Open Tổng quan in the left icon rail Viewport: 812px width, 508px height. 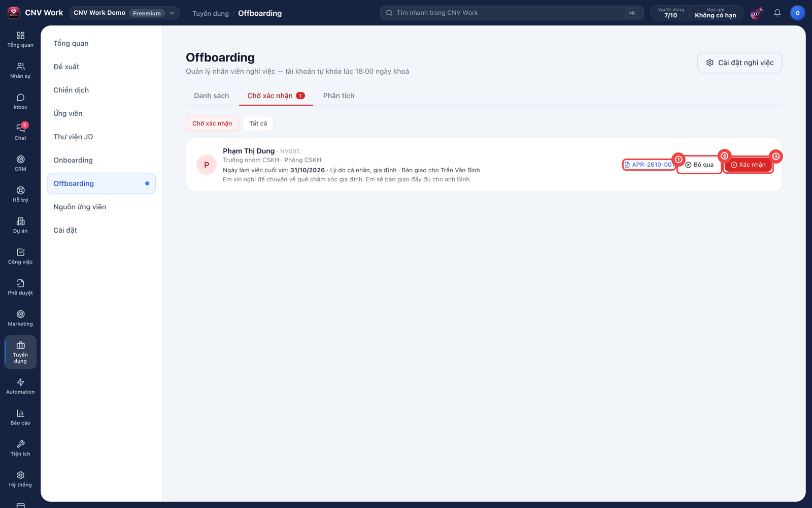click(x=20, y=40)
